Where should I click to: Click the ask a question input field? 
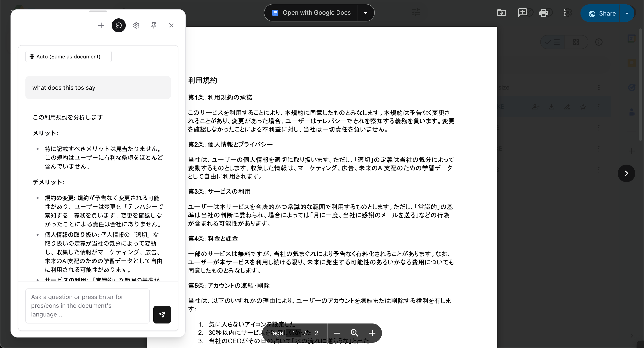(x=87, y=306)
